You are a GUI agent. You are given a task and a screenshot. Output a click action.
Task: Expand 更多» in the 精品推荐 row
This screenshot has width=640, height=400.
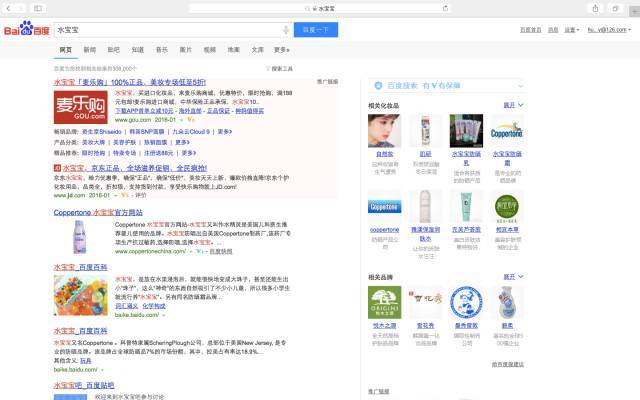[x=189, y=153]
